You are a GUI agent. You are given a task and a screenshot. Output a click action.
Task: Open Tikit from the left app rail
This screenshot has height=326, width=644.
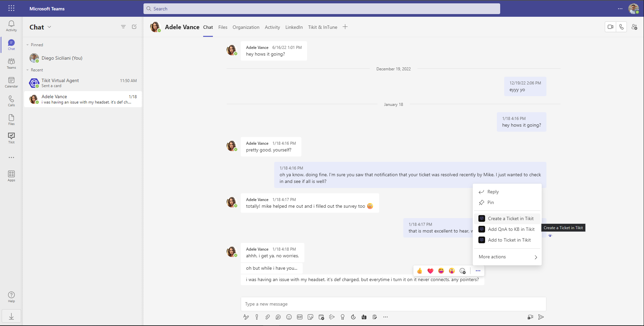click(11, 137)
